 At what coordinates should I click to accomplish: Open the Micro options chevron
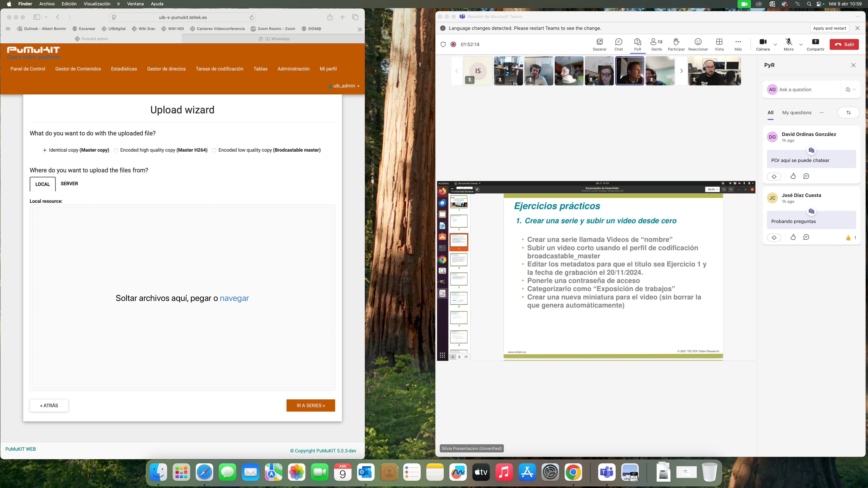tap(801, 44)
